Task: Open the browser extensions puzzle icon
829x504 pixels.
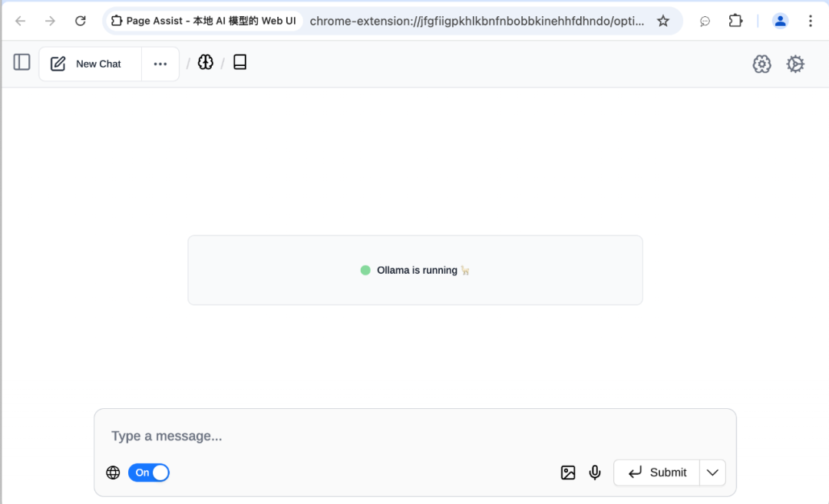Action: pyautogui.click(x=735, y=21)
